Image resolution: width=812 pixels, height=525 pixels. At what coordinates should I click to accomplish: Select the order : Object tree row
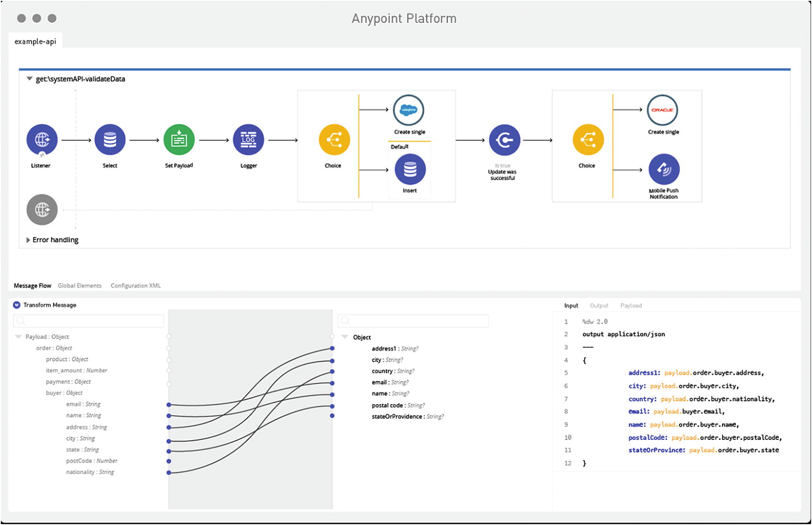pos(54,348)
